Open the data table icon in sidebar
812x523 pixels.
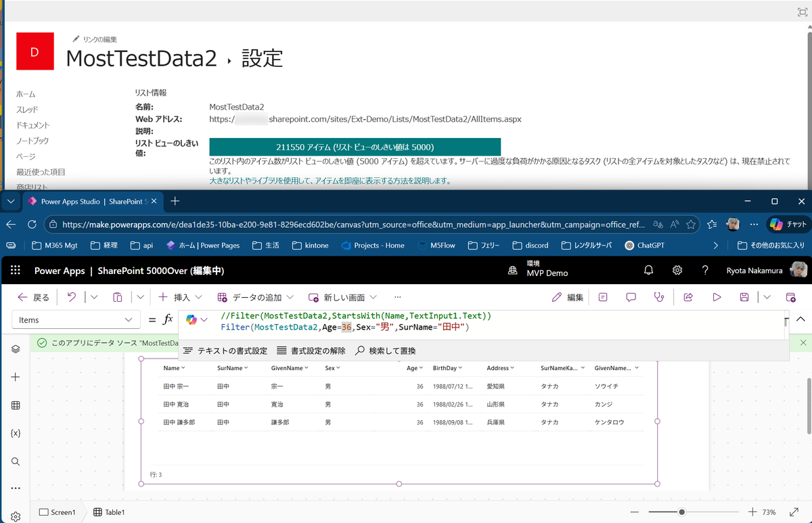tap(16, 405)
